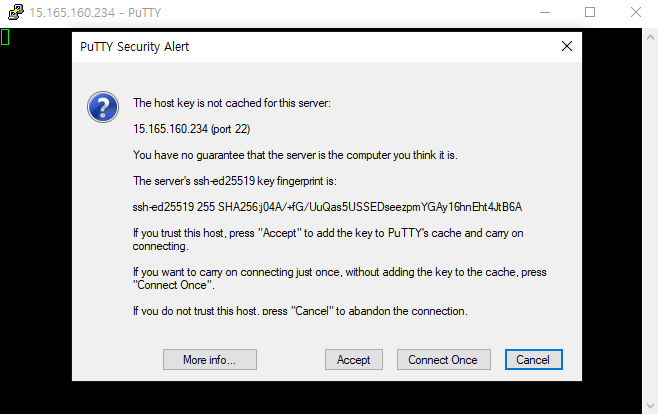The width and height of the screenshot is (658, 414).
Task: Click the PuTTY Security Alert title bar
Action: [315, 47]
